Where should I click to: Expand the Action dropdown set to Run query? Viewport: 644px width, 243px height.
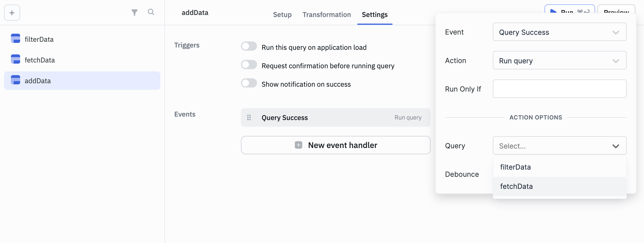tap(559, 60)
